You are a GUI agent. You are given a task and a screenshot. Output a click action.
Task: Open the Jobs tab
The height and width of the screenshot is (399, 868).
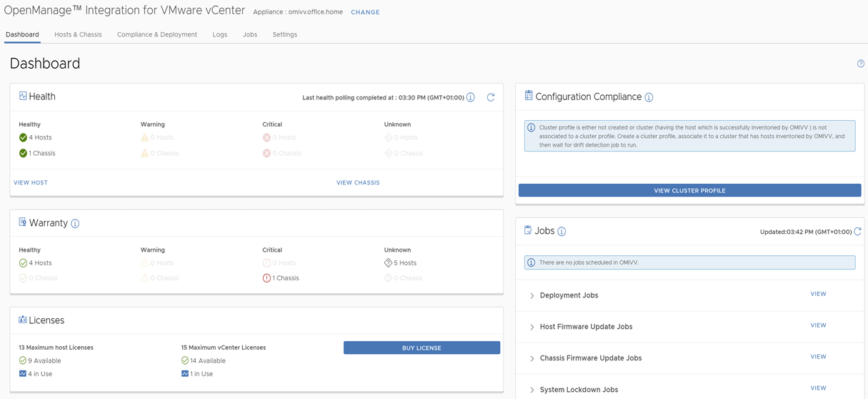click(250, 34)
